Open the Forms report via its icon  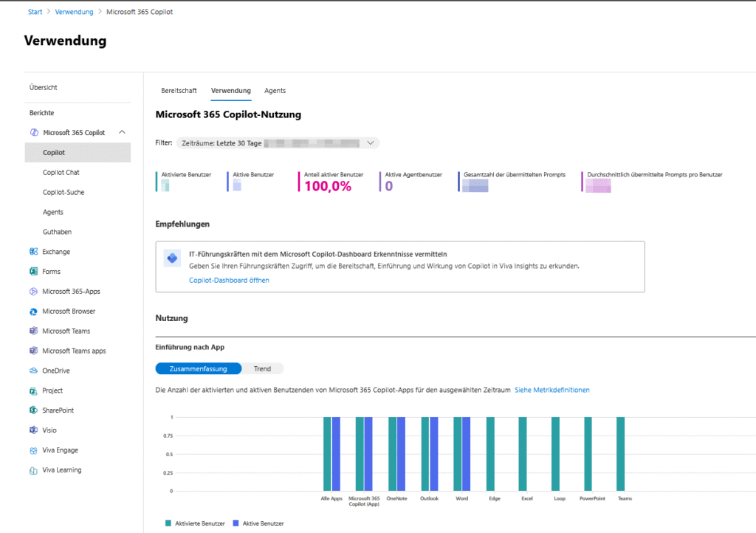[x=32, y=271]
